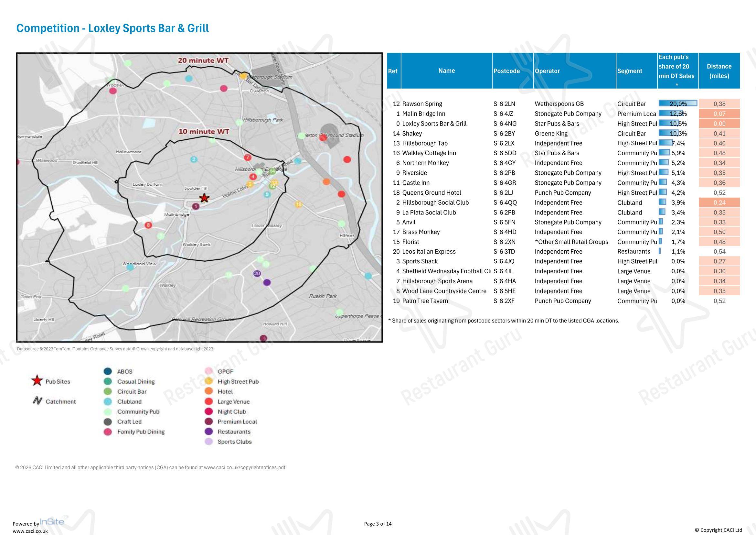Click the 20,0% share bar for Rawson Spring
The width and height of the screenshot is (756, 535).
[x=678, y=104]
